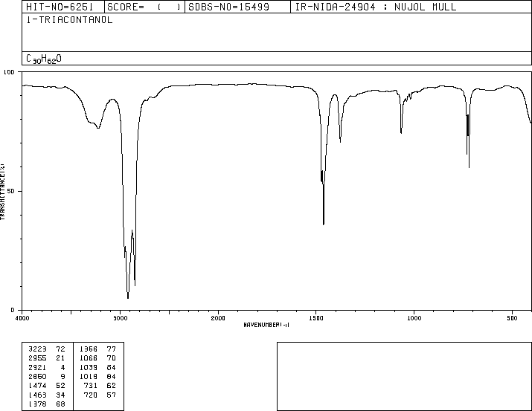Click the sharp spectrum peak near 1066

pyautogui.click(x=401, y=132)
